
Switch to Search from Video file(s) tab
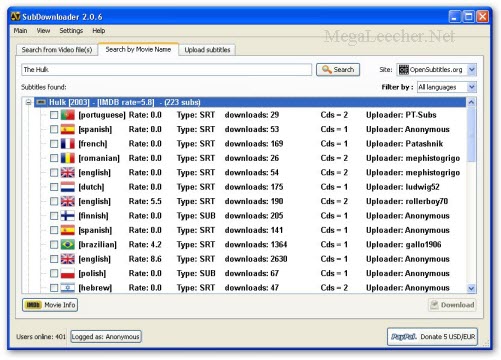point(57,50)
